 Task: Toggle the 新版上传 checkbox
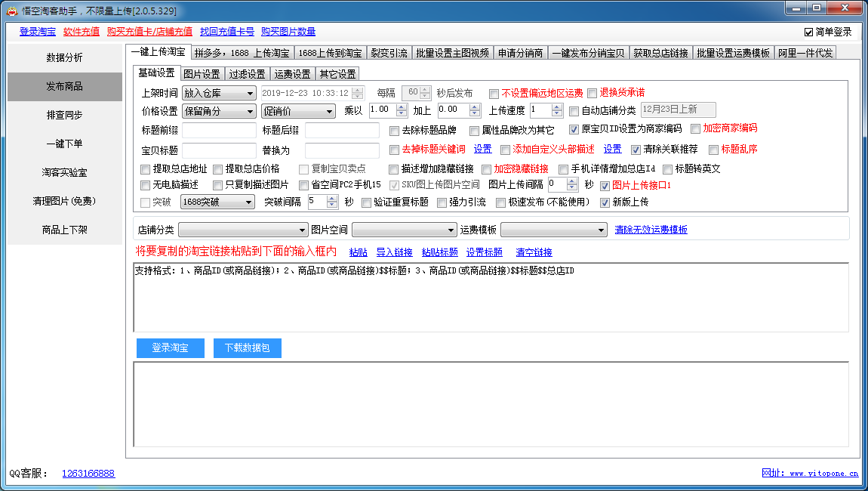(605, 203)
